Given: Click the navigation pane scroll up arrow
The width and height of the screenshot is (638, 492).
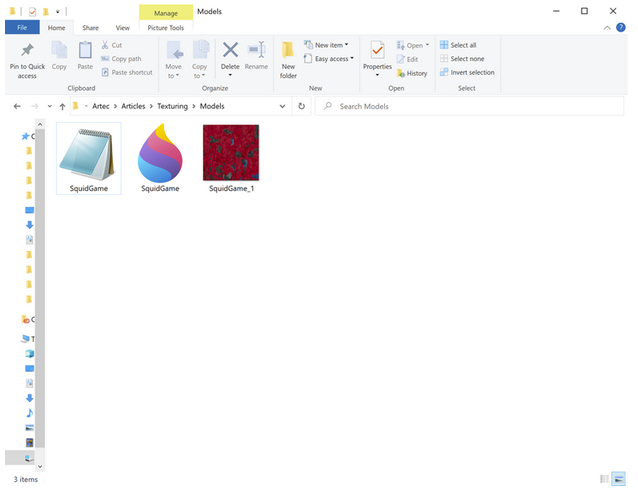Looking at the screenshot, I should [x=40, y=124].
